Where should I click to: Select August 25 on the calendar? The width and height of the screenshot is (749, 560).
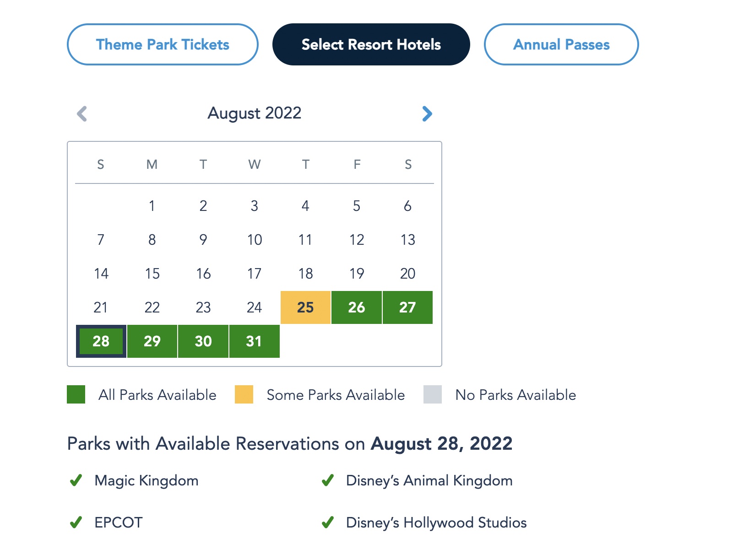(305, 307)
